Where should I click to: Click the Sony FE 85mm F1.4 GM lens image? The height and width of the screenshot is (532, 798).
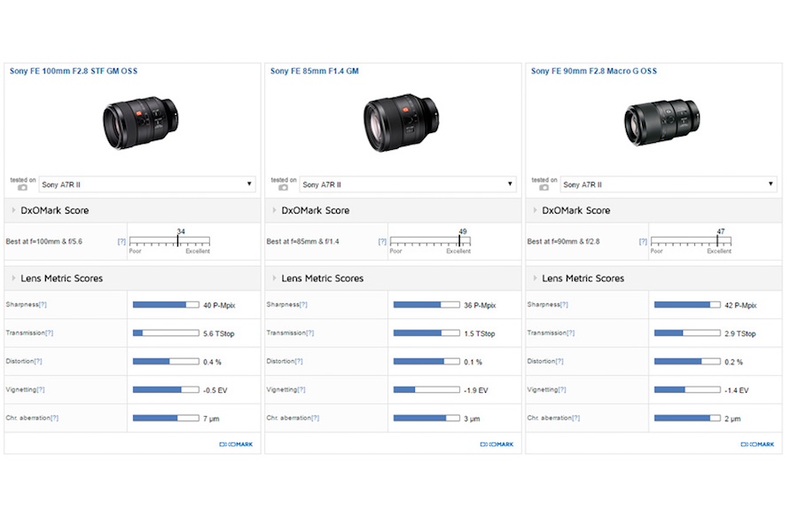(x=401, y=122)
